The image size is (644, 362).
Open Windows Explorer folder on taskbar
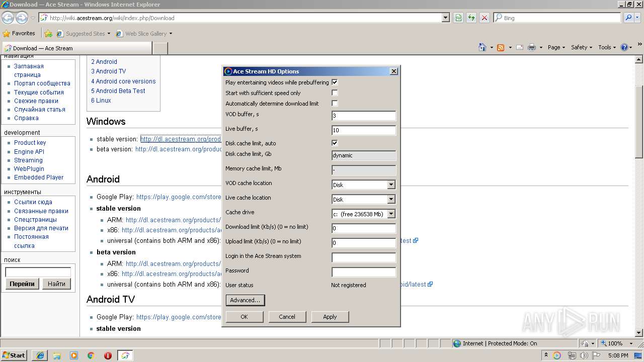tap(57, 355)
